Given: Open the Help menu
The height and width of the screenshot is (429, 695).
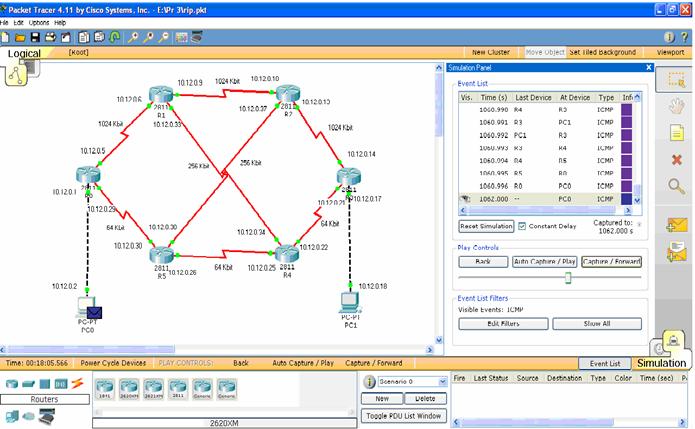Looking at the screenshot, I should pos(60,21).
